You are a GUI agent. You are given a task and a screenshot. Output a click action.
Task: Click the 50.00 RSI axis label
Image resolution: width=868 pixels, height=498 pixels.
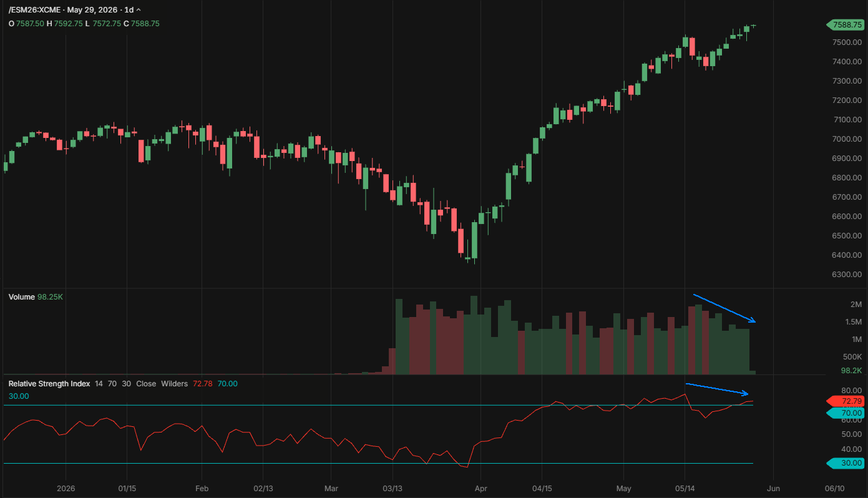[x=852, y=435]
